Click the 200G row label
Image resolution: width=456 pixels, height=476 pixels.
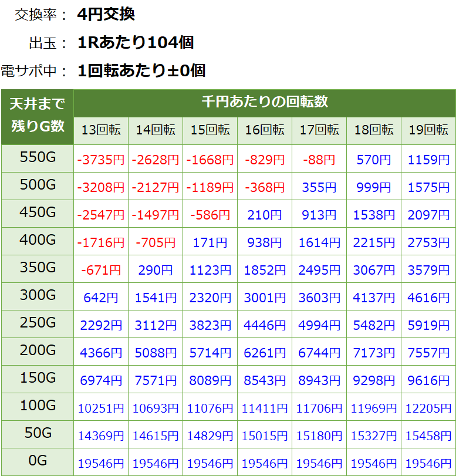38,352
